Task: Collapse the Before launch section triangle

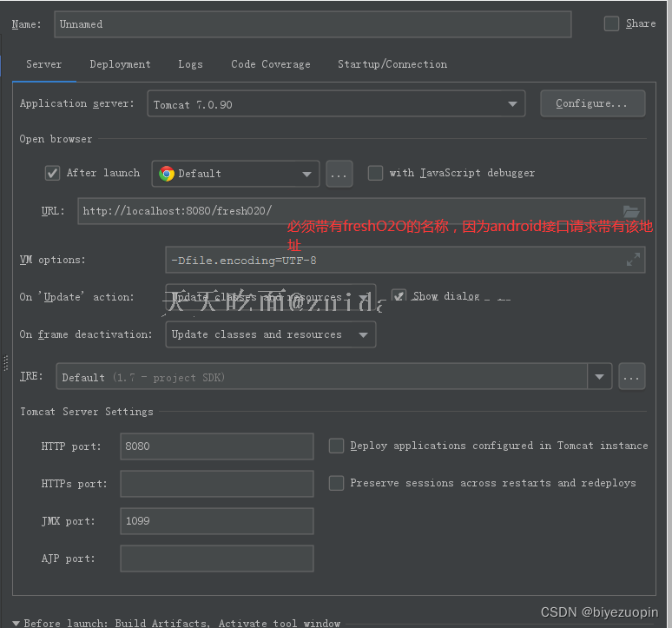Action: [16, 623]
